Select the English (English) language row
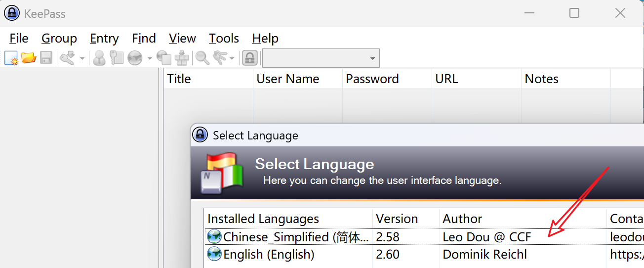644x268 pixels. [x=424, y=255]
